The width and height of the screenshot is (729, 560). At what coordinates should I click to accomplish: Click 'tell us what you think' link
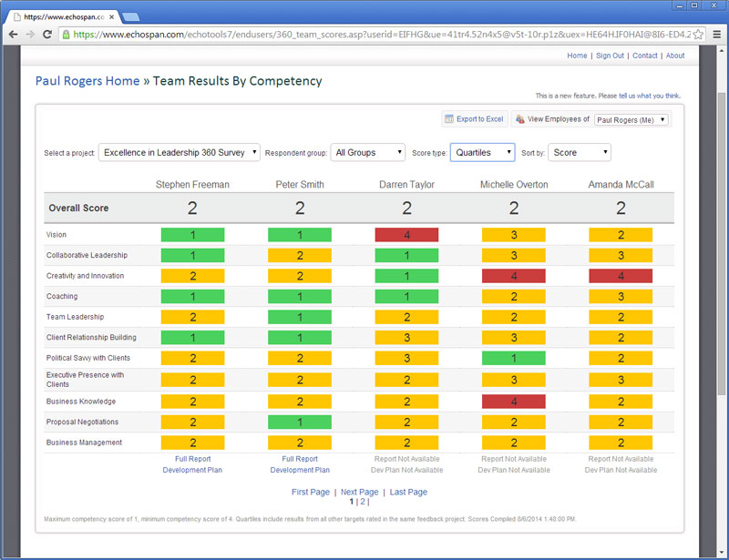tap(649, 96)
